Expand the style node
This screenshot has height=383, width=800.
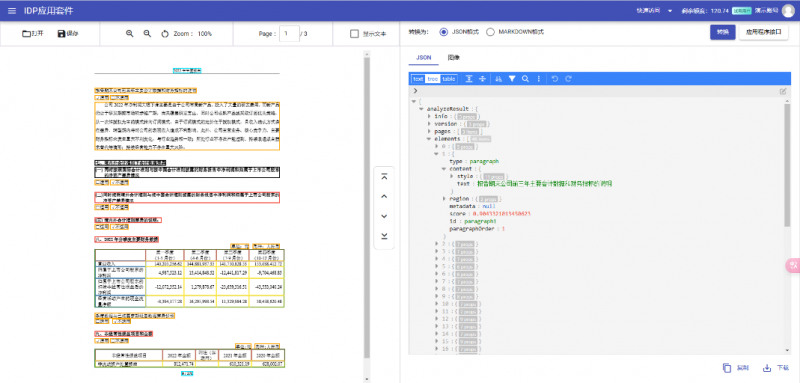coord(453,176)
